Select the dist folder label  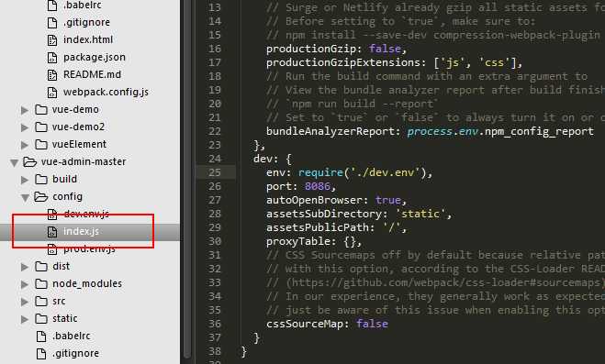(61, 266)
